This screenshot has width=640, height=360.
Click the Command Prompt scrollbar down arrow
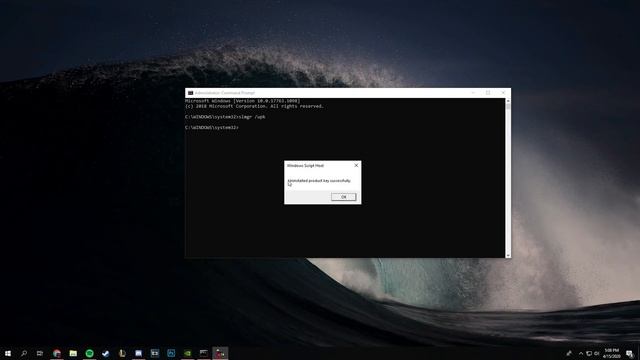(508, 255)
